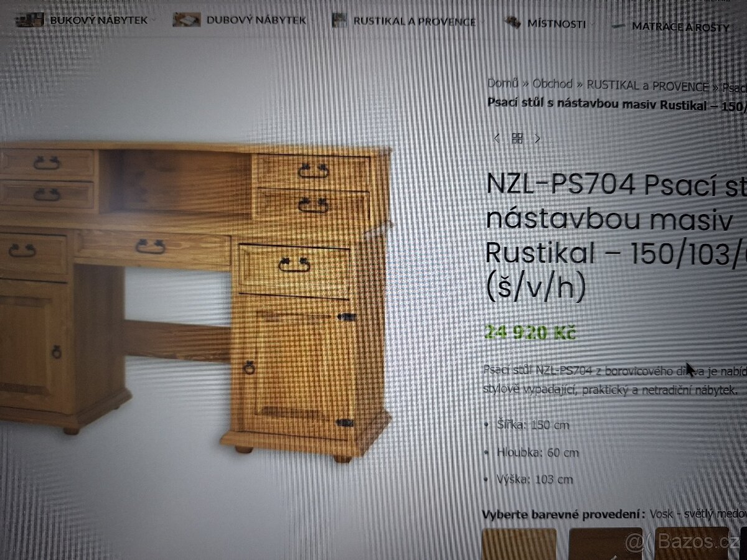747x560 pixels.
Task: Click the Dubový nábytek menu thumbnail icon
Action: [187, 20]
